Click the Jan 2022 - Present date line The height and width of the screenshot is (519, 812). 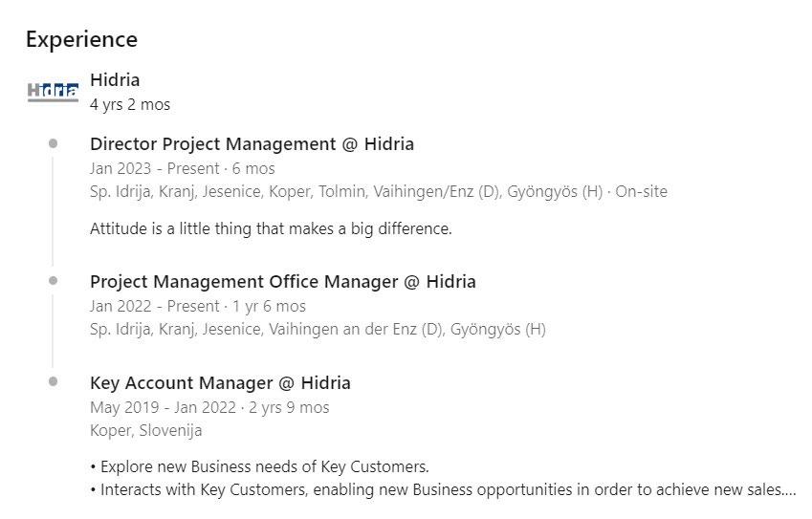(x=198, y=306)
